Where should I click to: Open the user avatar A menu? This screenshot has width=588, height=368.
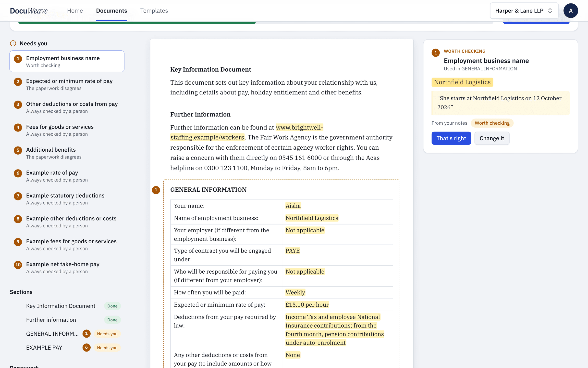[x=571, y=11]
